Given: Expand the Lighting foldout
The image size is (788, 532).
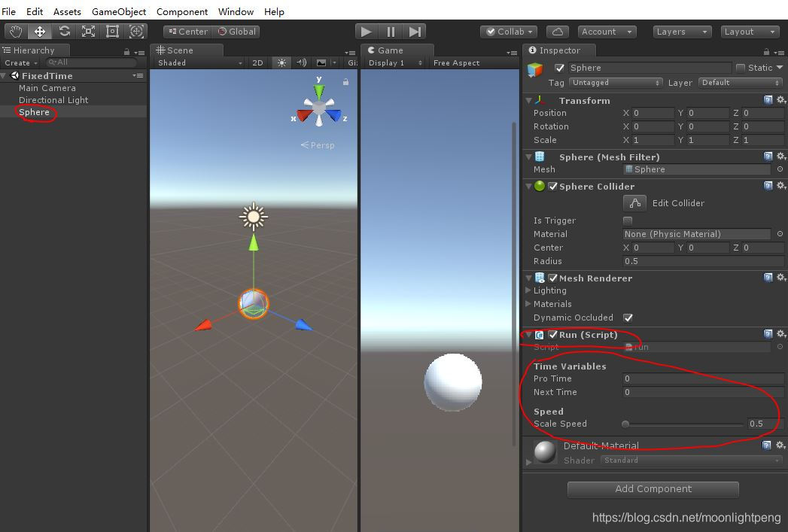Looking at the screenshot, I should [528, 290].
